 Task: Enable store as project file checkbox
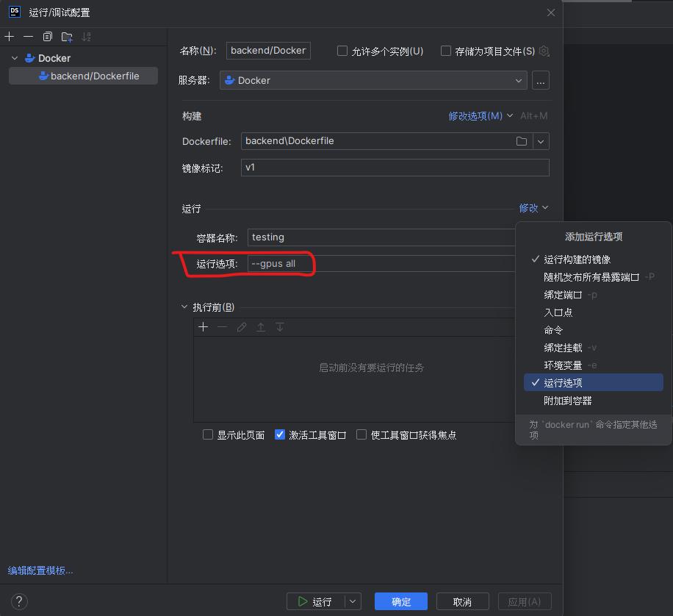(x=446, y=51)
